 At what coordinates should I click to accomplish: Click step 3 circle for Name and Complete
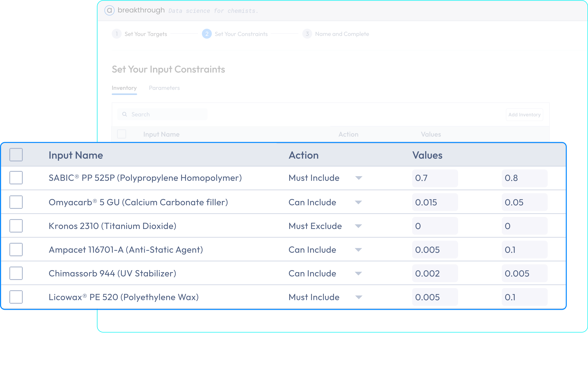click(307, 34)
